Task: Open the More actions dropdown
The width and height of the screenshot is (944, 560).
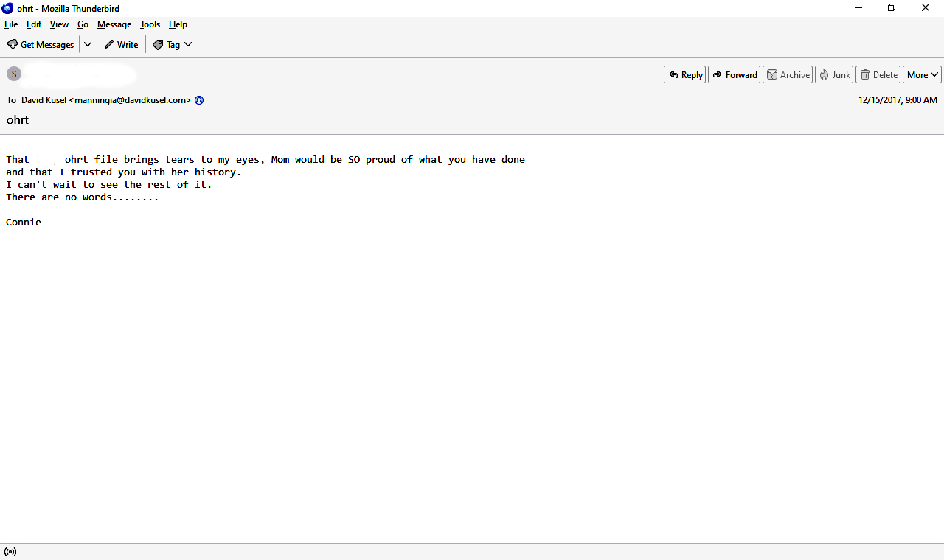Action: coord(922,74)
